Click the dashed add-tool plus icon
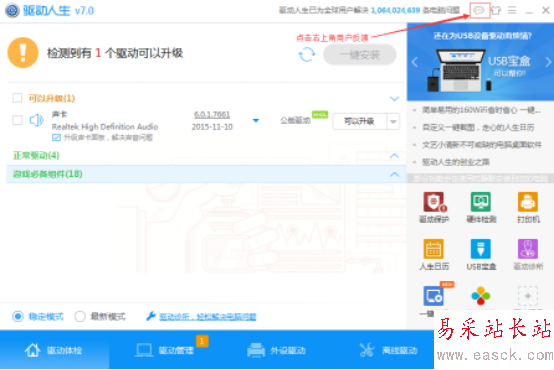The image size is (554, 370). point(528,296)
